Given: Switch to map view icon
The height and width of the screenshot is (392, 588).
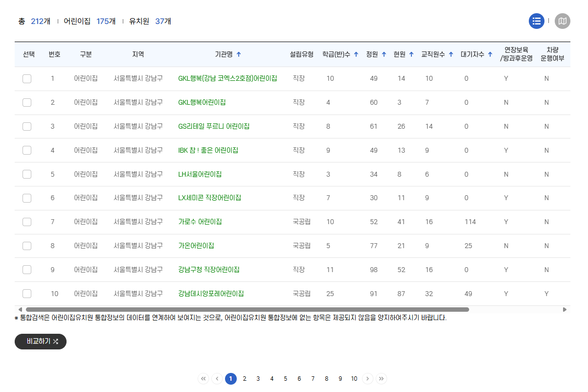Looking at the screenshot, I should coord(563,21).
